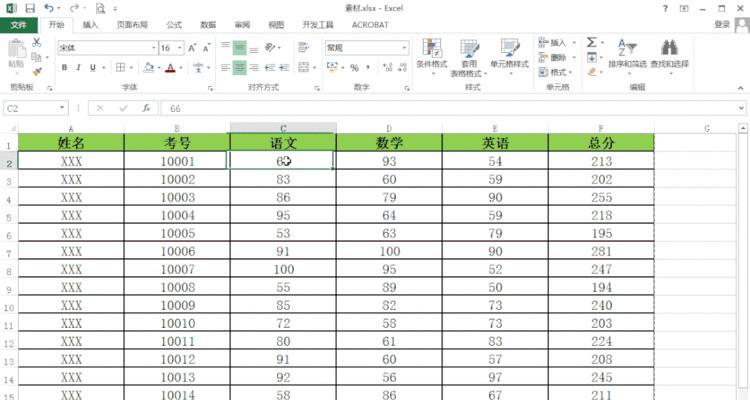Click the Wrap Text icon
Screen dimensions: 750x400
pyautogui.click(x=303, y=47)
